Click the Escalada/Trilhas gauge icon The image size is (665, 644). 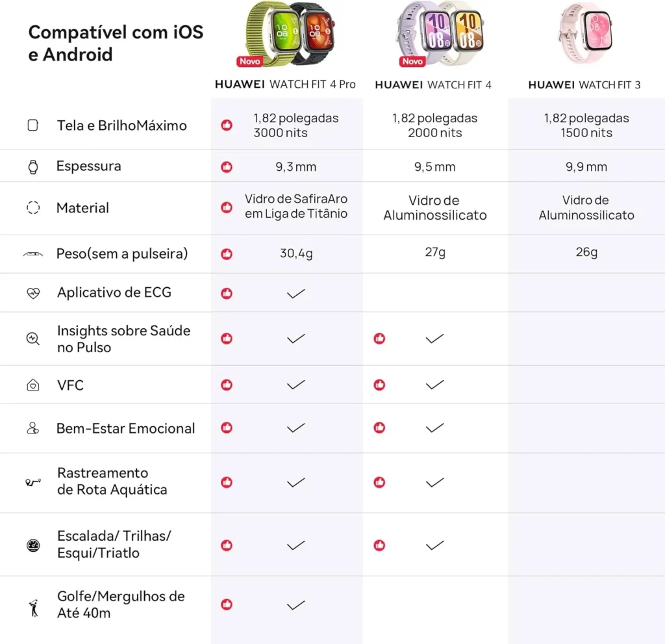(x=33, y=545)
